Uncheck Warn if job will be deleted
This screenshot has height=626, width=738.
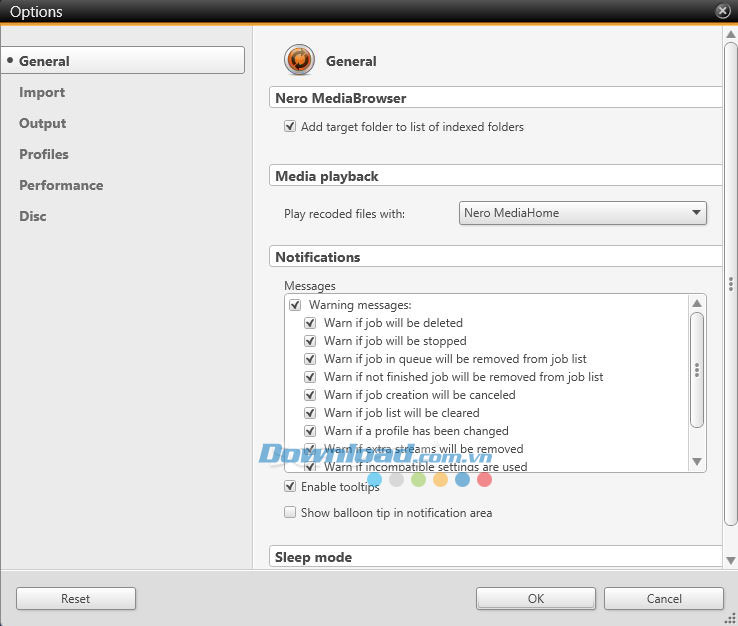tap(310, 323)
